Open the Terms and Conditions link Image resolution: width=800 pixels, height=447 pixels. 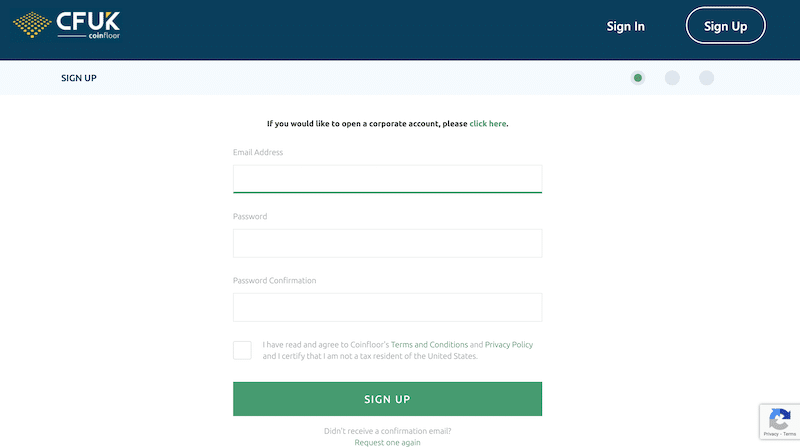tap(429, 344)
